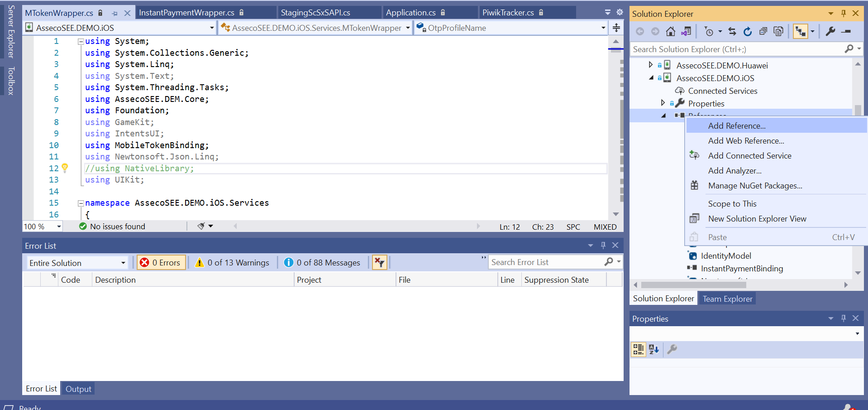Image resolution: width=868 pixels, height=410 pixels.
Task: Show all files in Solution Explorer
Action: click(x=778, y=31)
